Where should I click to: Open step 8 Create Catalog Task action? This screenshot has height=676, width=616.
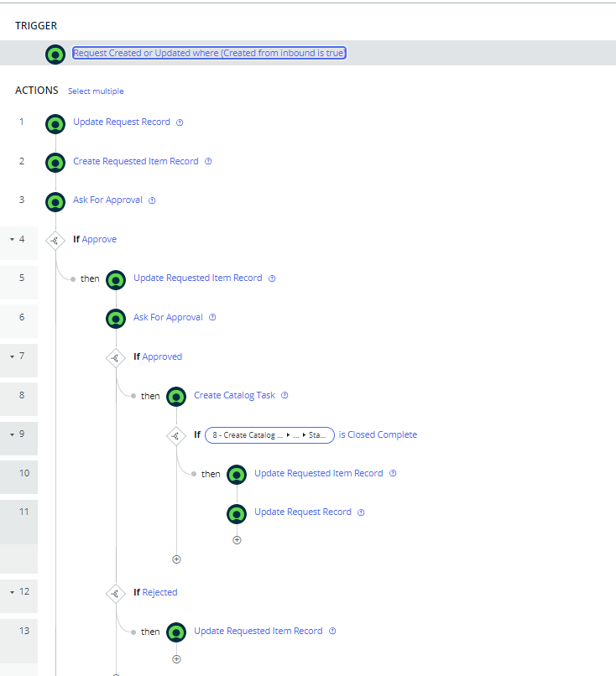(234, 395)
